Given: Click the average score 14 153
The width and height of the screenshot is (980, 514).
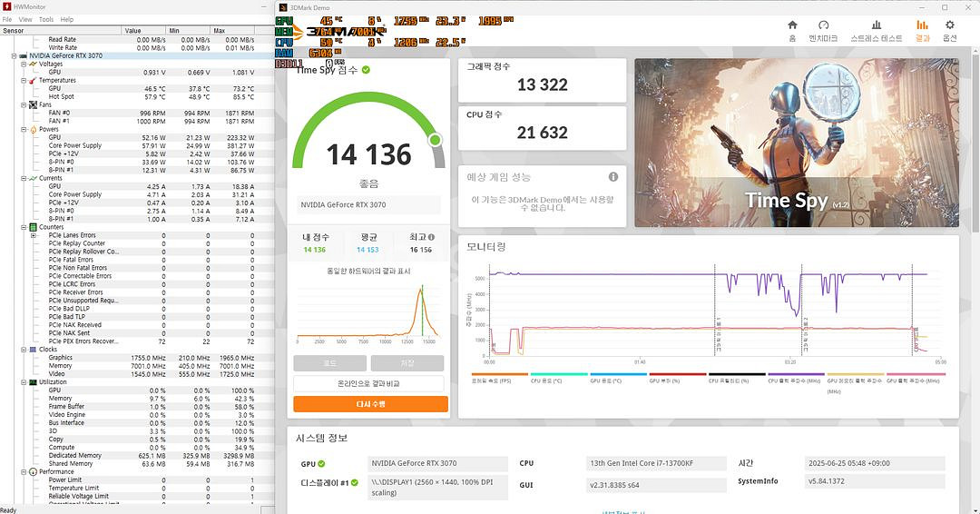Looking at the screenshot, I should pos(367,250).
